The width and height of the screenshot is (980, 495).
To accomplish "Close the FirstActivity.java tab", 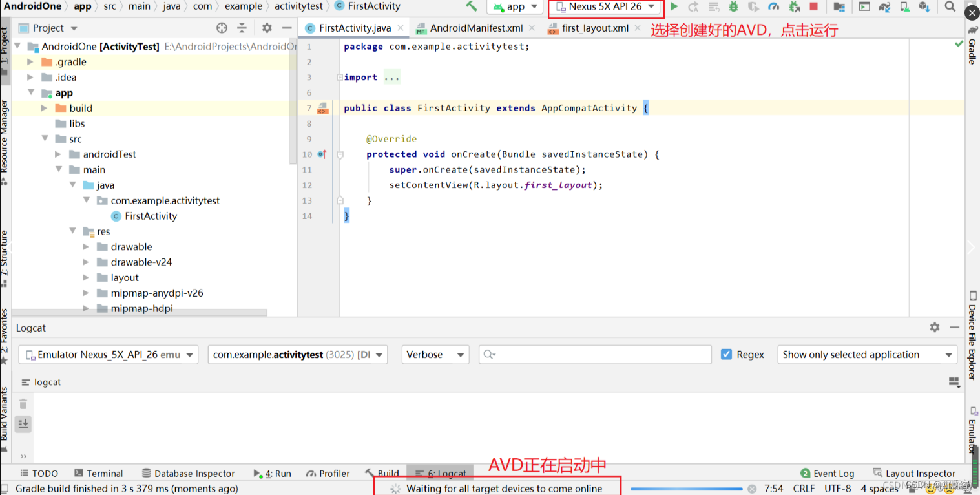I will pos(401,28).
